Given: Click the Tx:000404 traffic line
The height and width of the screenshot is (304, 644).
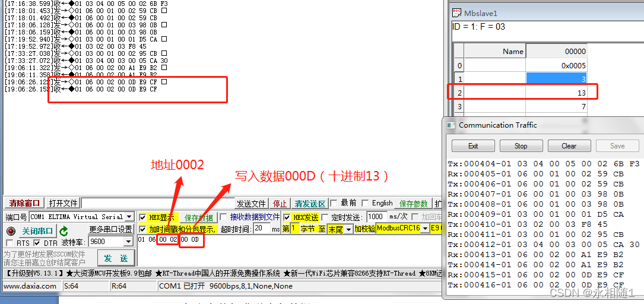Looking at the screenshot, I should (543, 164).
